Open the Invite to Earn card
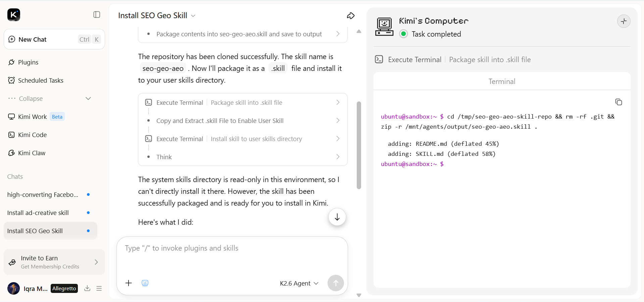Screen dimensions: 644x302 click(54, 262)
